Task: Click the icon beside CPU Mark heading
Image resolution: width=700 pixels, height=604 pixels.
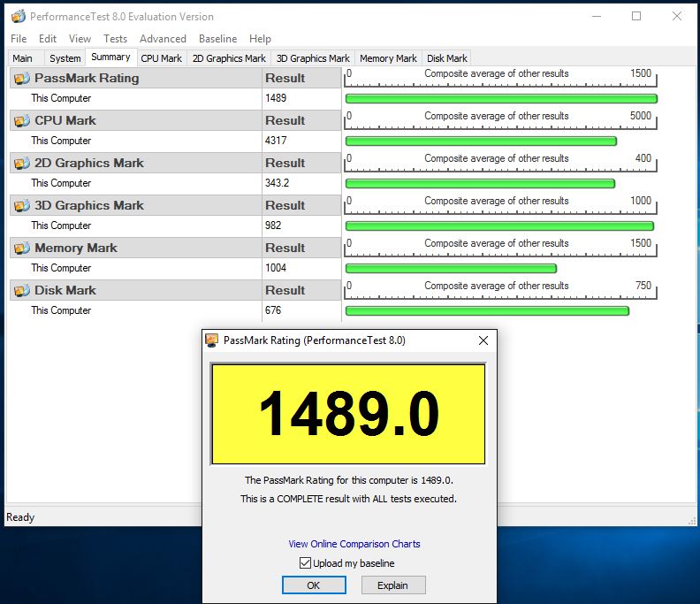Action: click(22, 120)
